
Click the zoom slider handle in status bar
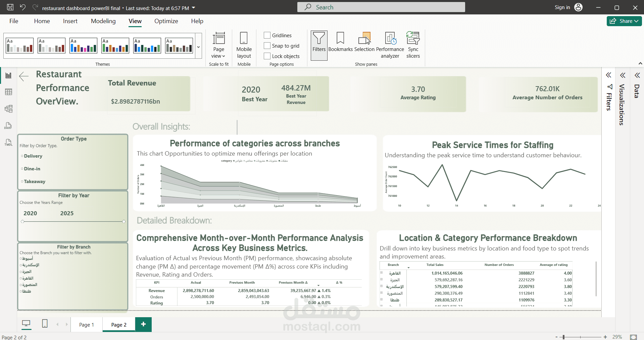(564, 337)
